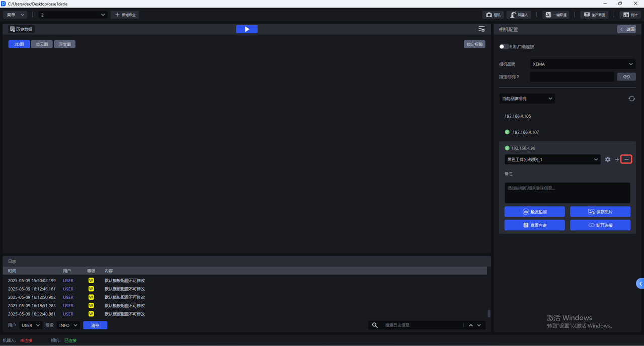This screenshot has height=346, width=644.
Task: Click the 触发拍照 trigger capture button
Action: point(534,212)
